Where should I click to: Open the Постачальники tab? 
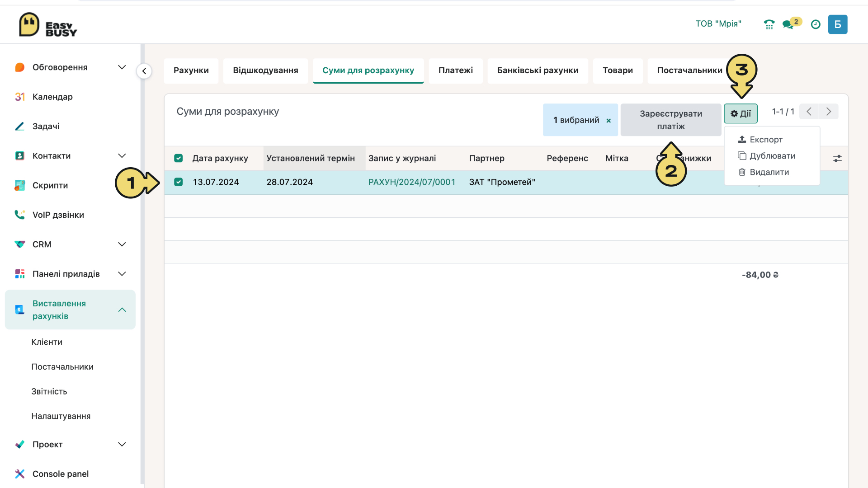pos(689,70)
